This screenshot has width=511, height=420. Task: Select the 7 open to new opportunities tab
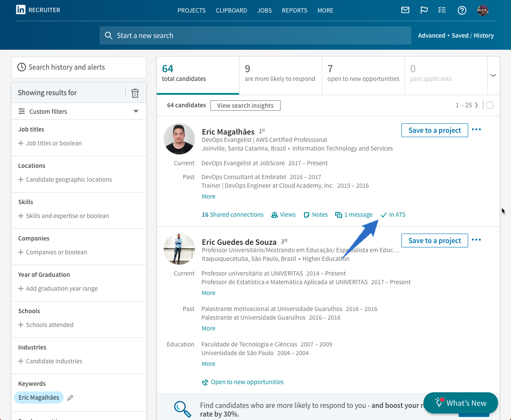363,76
